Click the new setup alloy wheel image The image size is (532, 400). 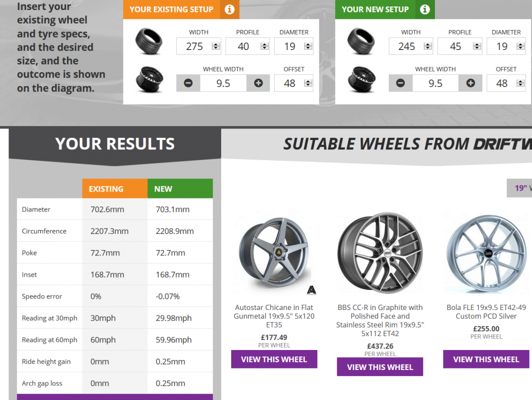362,79
